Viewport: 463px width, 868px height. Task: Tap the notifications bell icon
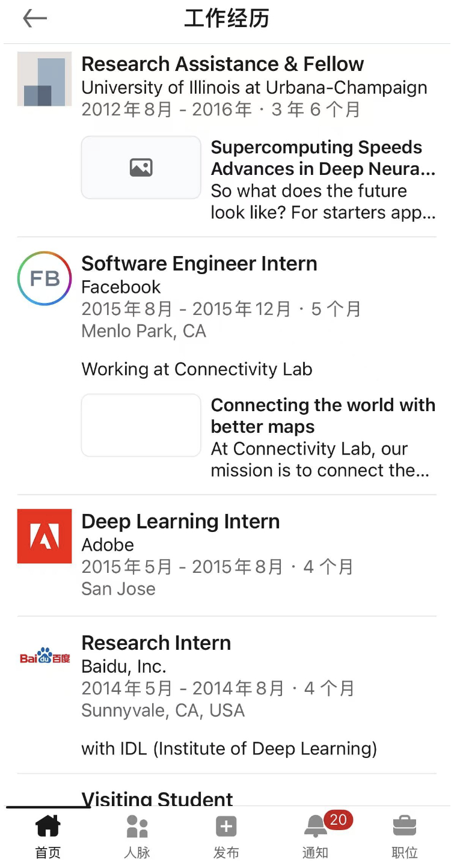click(316, 827)
